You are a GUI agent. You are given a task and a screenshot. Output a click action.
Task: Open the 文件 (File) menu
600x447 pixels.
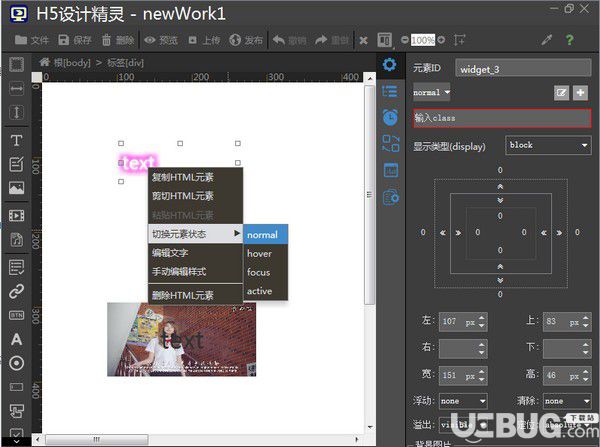pos(32,40)
